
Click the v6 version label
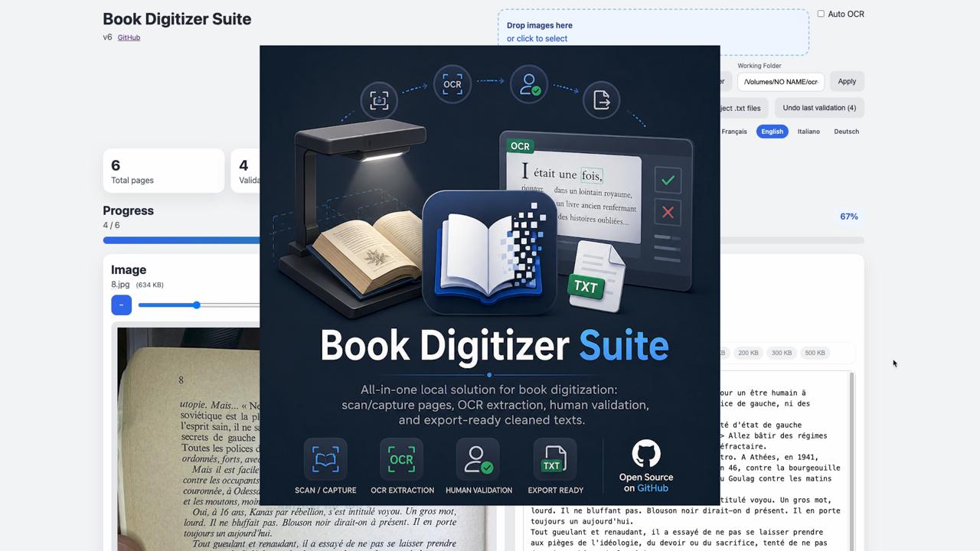tap(108, 37)
